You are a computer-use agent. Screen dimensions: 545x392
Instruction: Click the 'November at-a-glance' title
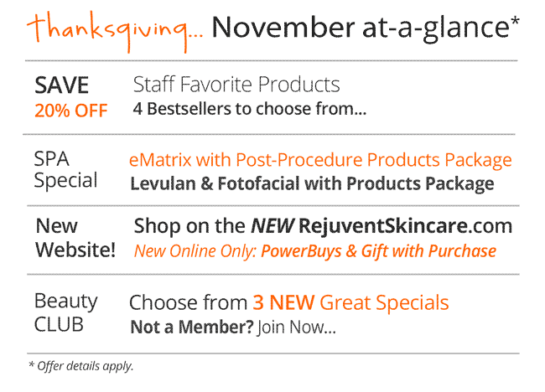[356, 28]
